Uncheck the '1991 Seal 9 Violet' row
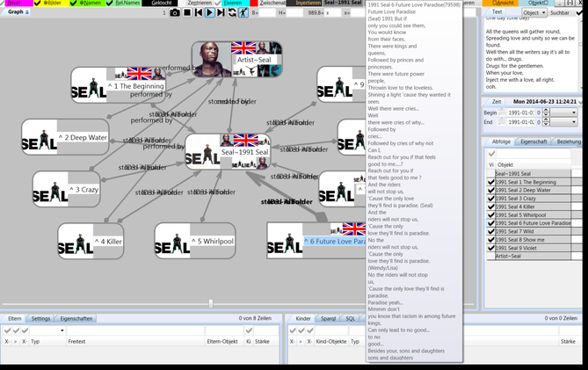The width and height of the screenshot is (588, 370). point(490,248)
